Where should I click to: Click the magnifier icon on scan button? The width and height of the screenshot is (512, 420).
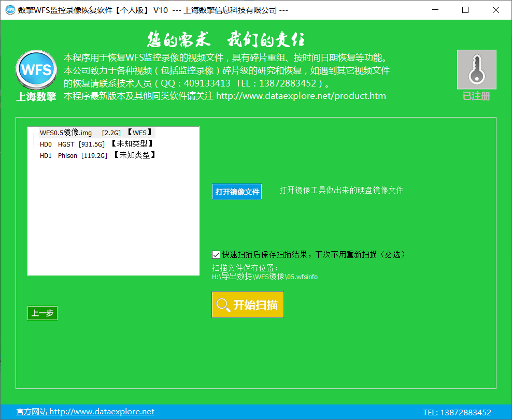point(223,305)
